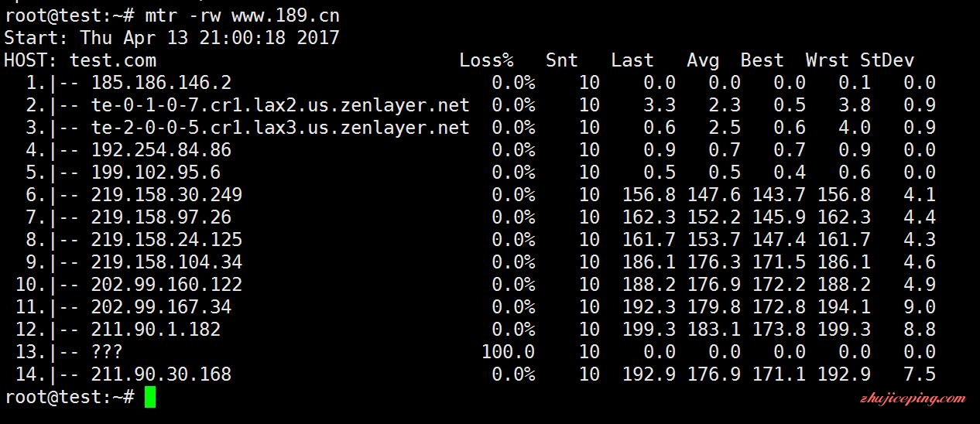
Task: Select final hop 211.90.30.168
Action: (x=161, y=374)
